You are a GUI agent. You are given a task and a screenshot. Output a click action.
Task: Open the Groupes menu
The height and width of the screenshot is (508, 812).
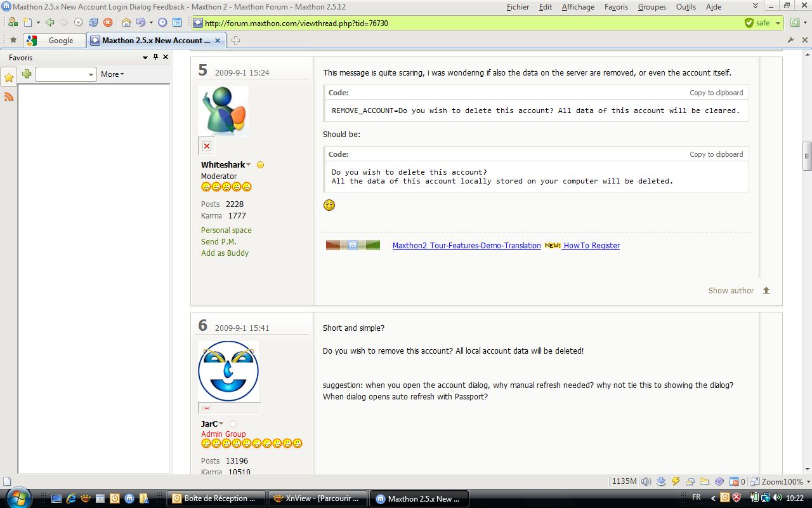coord(652,7)
